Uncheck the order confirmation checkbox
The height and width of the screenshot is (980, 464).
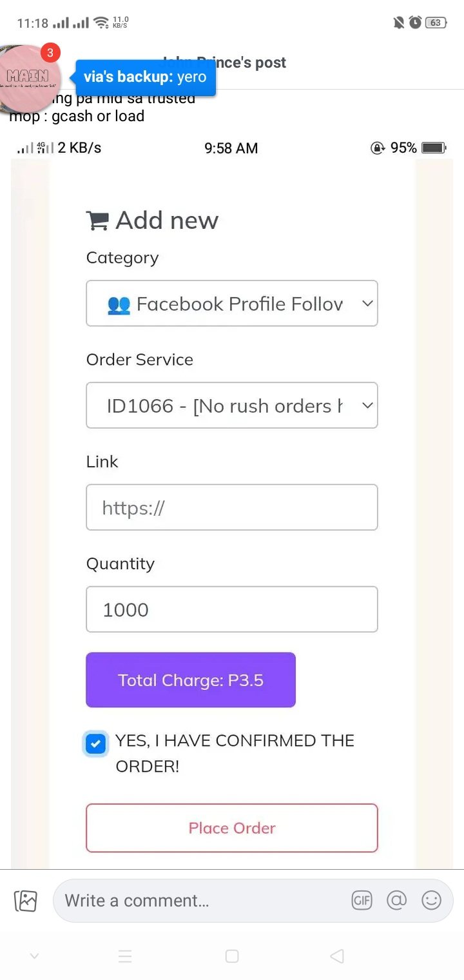(x=96, y=743)
